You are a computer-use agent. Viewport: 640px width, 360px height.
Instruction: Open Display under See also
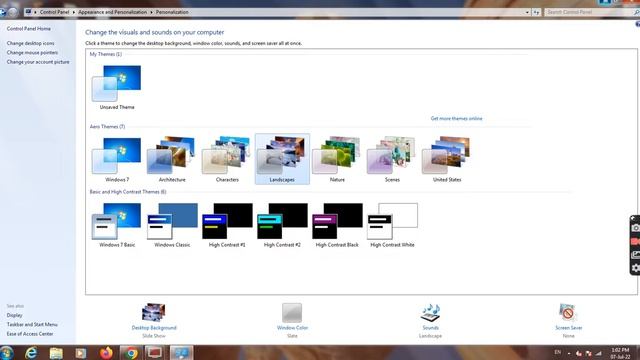tap(14, 315)
